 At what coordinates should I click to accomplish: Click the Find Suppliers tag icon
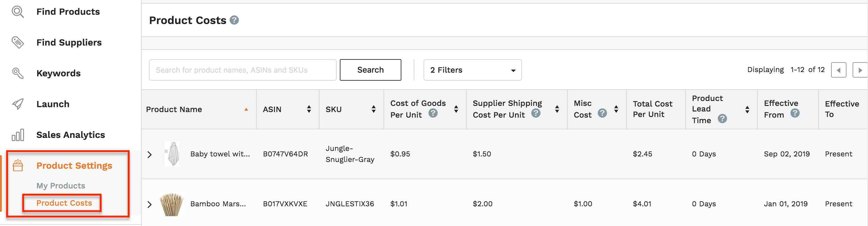tap(18, 42)
